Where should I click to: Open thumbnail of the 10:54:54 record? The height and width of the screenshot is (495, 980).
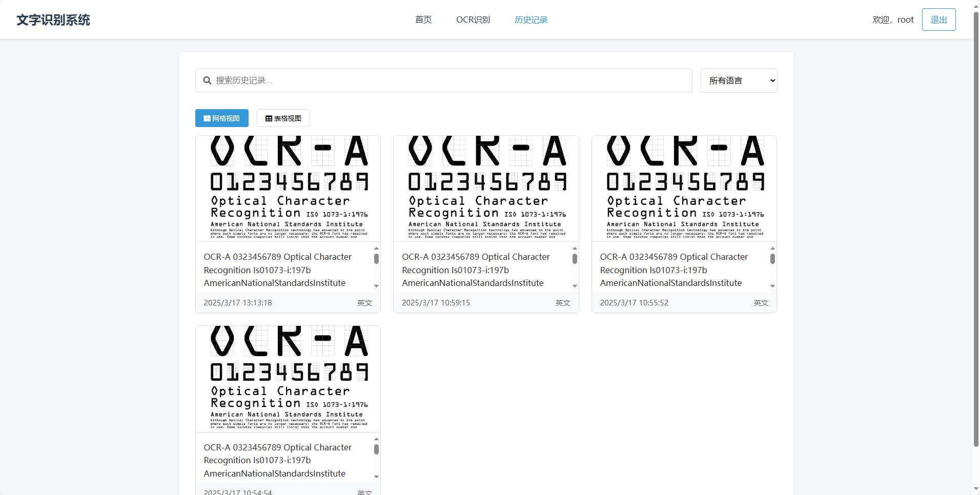tap(288, 379)
